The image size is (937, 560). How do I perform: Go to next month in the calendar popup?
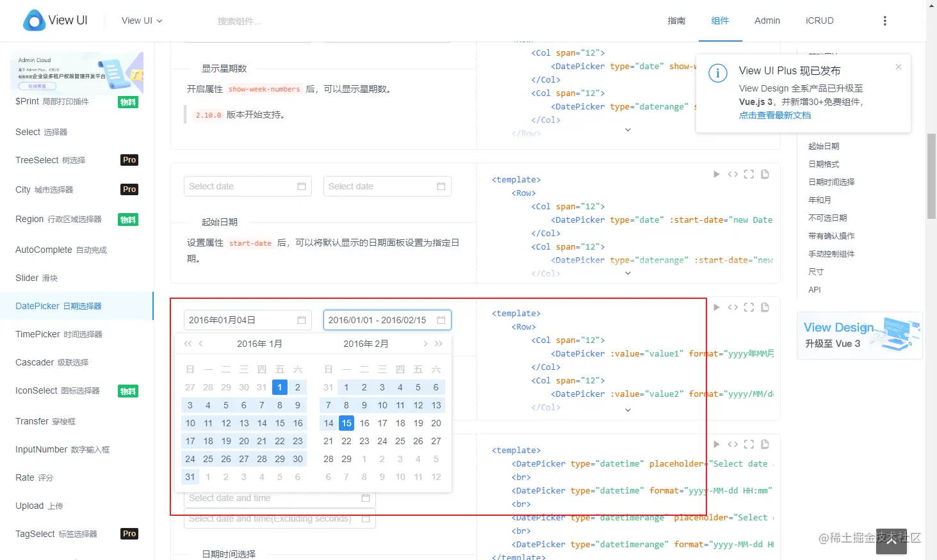[425, 344]
